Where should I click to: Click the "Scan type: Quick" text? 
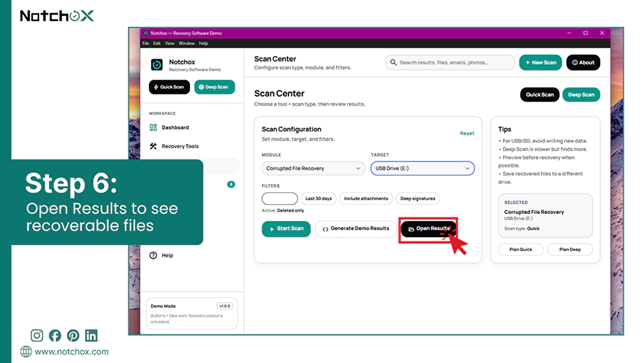pyautogui.click(x=522, y=229)
